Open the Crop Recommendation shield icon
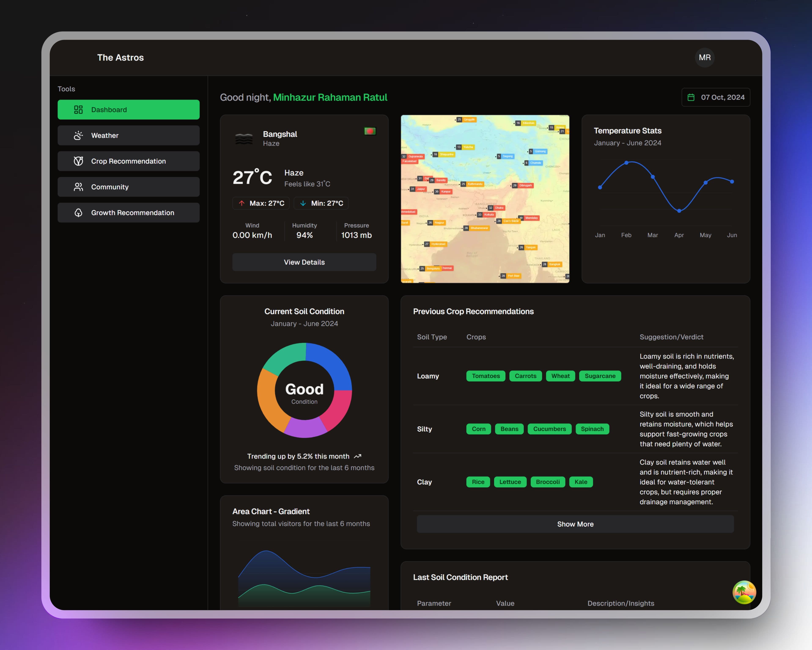 point(78,161)
